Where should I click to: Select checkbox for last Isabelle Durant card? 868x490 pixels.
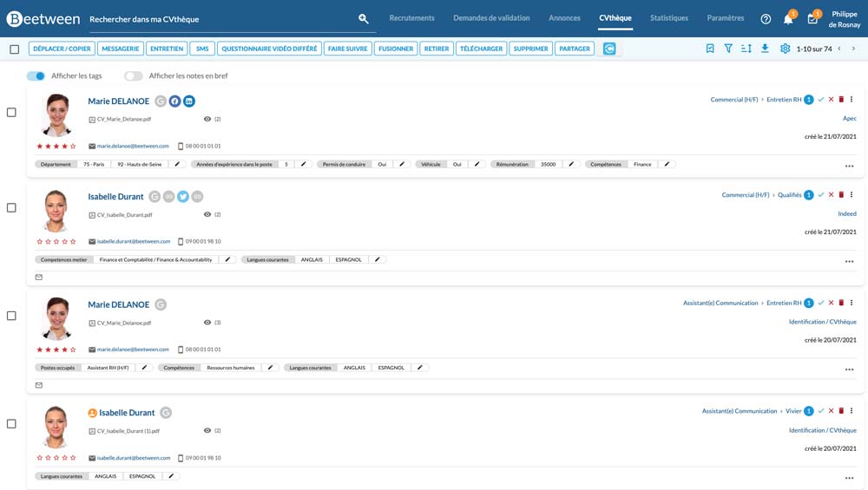[x=11, y=423]
